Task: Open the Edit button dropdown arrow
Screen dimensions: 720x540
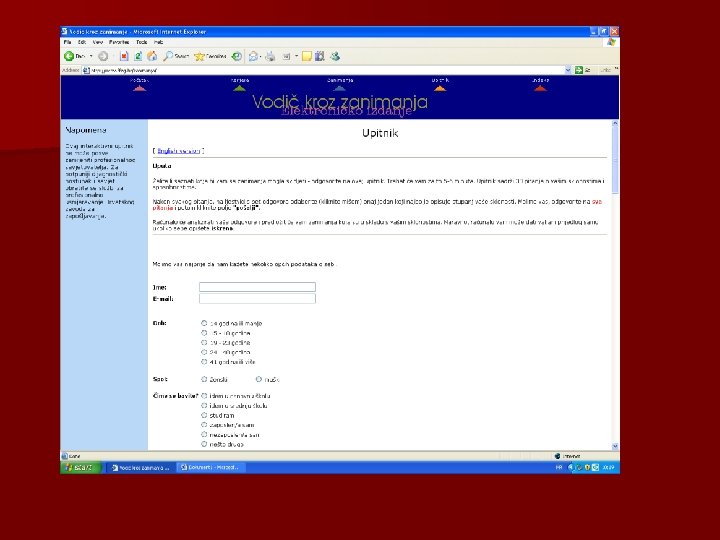Action: click(x=296, y=56)
